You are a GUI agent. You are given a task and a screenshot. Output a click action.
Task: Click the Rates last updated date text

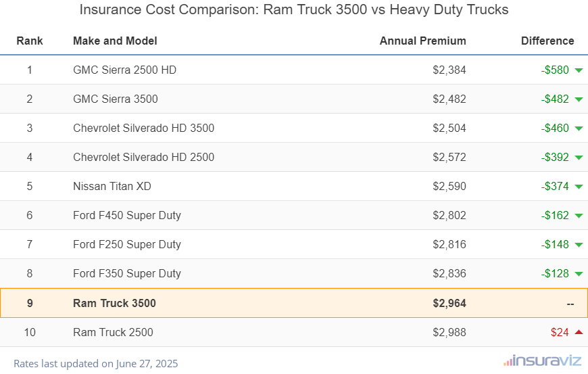[x=95, y=363]
